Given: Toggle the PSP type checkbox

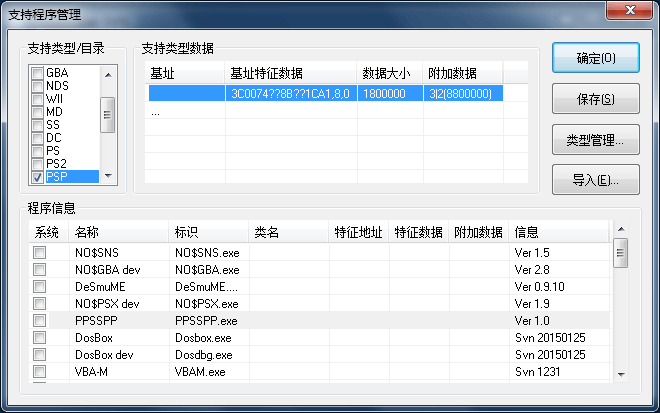Looking at the screenshot, I should coord(38,177).
